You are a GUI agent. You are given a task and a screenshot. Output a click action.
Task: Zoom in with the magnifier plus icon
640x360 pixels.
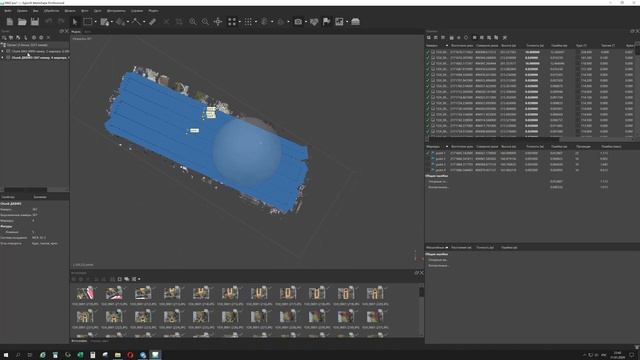click(193, 22)
